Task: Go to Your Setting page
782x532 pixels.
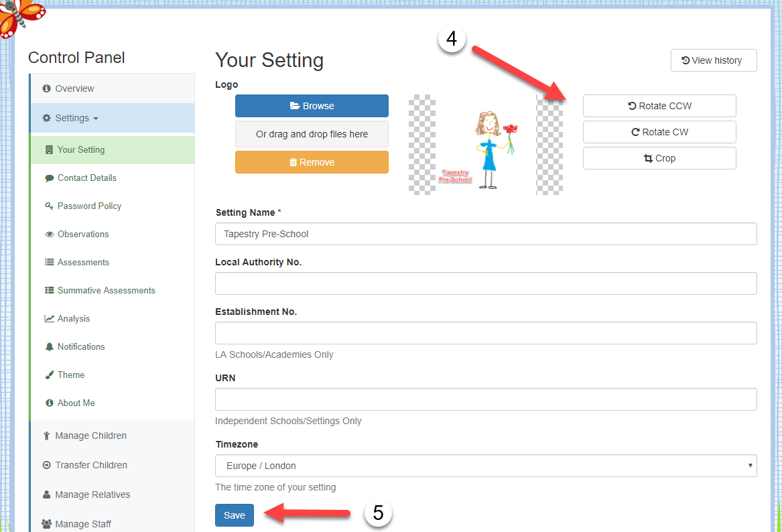Action: 113,149
